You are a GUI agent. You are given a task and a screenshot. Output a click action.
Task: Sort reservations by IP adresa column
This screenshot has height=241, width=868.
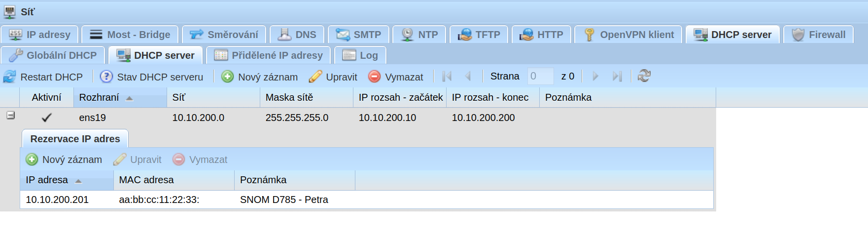(x=67, y=180)
